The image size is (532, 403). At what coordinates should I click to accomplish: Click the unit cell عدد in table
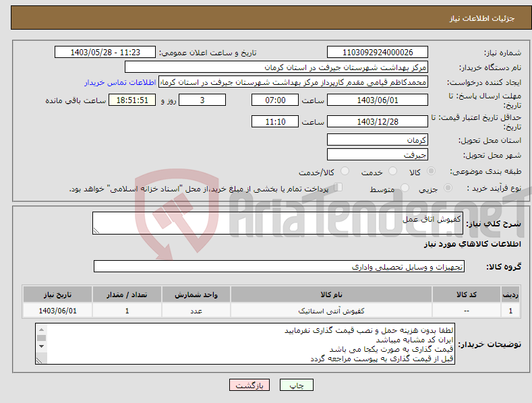point(196,311)
